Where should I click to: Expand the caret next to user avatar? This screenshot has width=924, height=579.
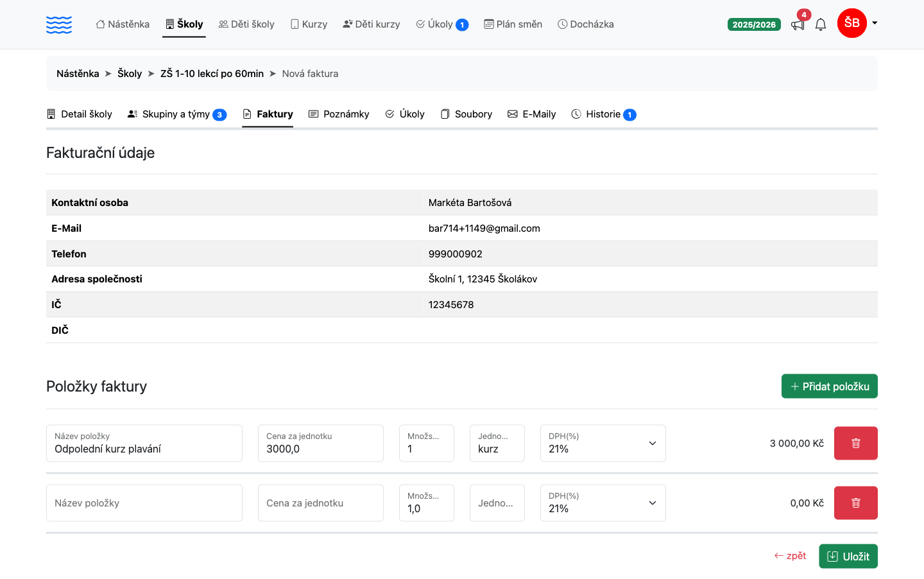pos(875,23)
